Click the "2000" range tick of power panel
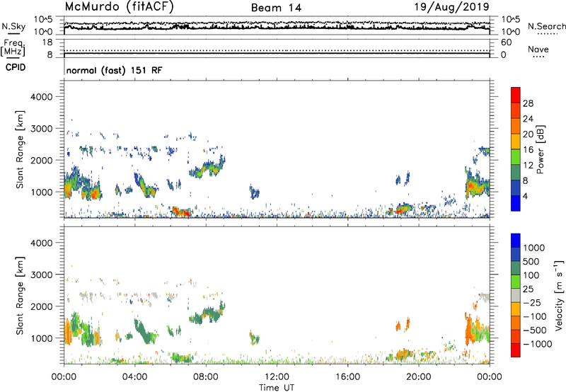This screenshot has height=392, width=566. tap(41, 160)
